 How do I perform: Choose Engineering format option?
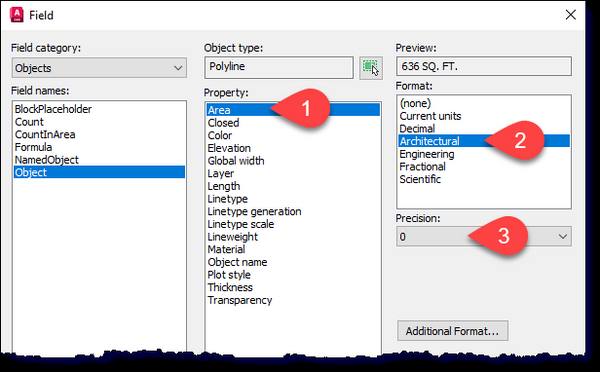tap(427, 154)
